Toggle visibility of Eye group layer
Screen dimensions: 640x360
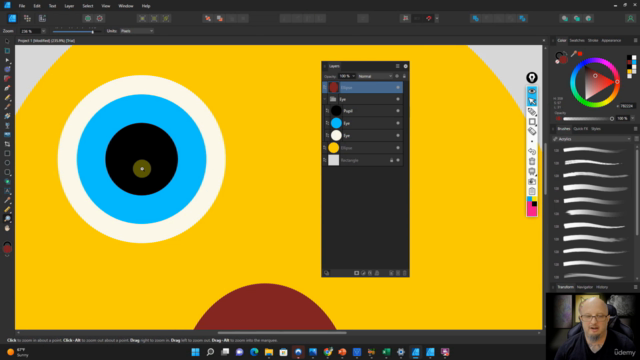pos(398,99)
